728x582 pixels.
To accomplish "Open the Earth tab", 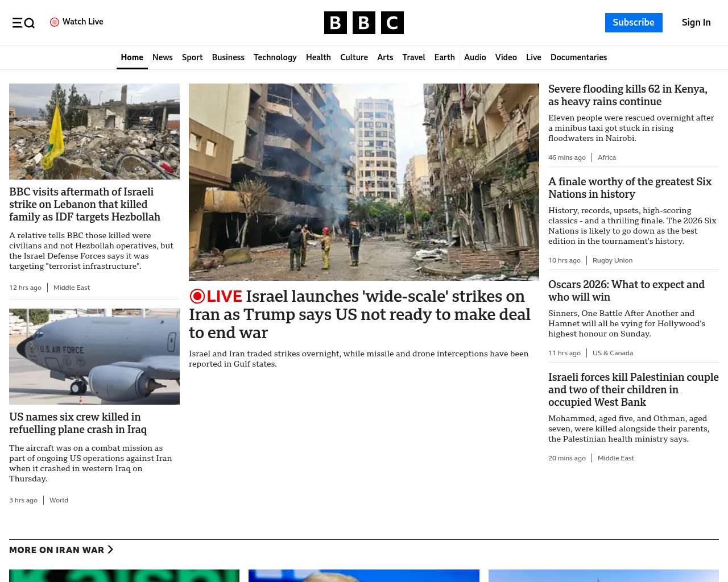I will coord(445,57).
